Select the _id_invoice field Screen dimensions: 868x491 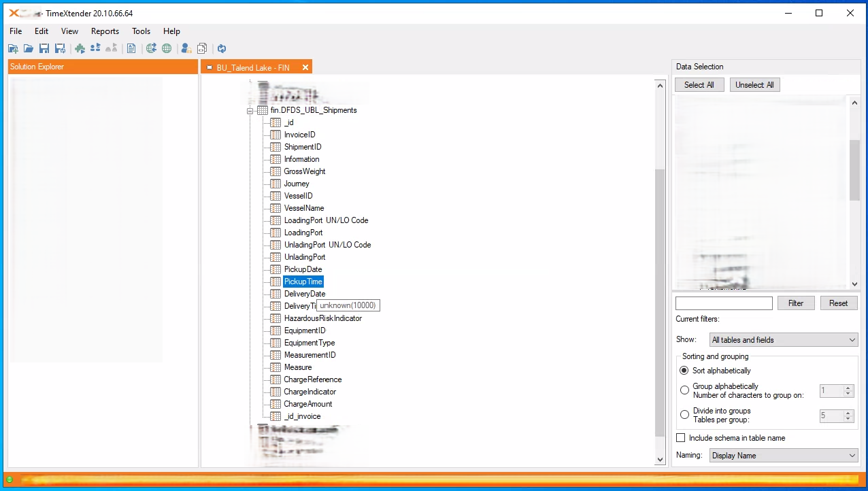[302, 416]
